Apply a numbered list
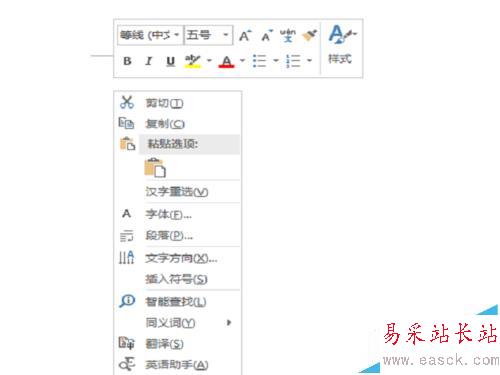 (293, 61)
